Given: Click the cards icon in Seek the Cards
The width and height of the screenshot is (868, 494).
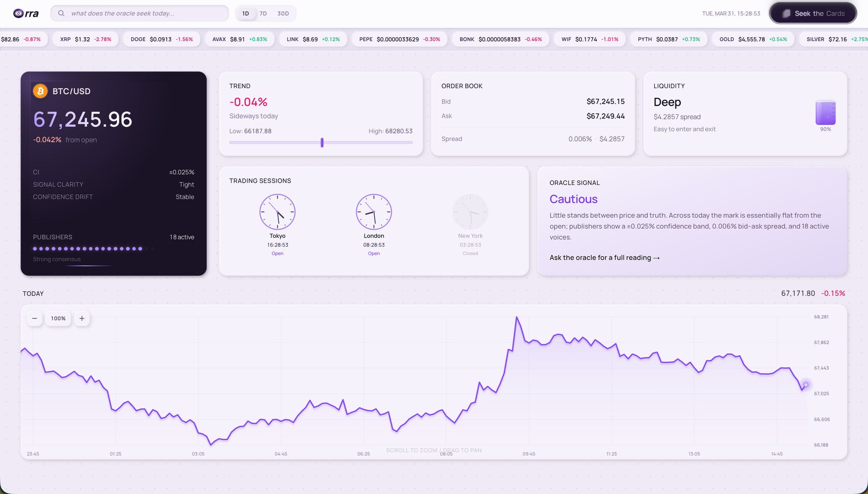Looking at the screenshot, I should pyautogui.click(x=786, y=14).
